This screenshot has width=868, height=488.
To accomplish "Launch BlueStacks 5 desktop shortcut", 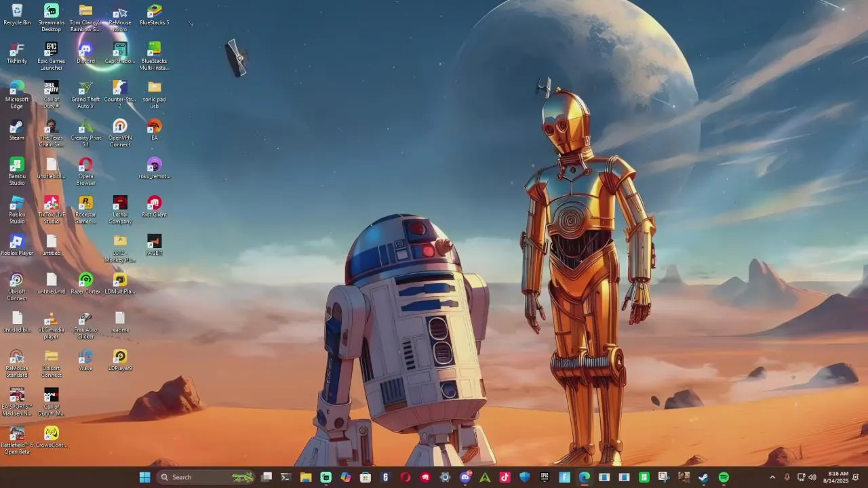I will [155, 14].
